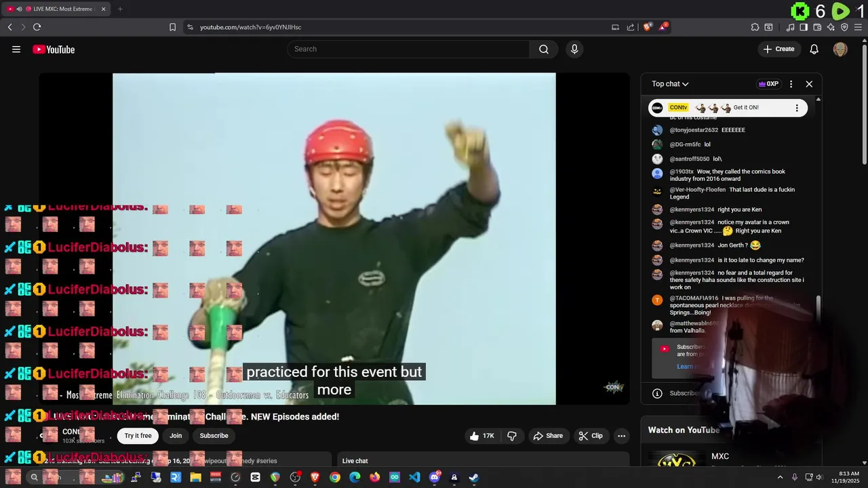Click the address bar URL youtube.com/watch

[x=250, y=27]
